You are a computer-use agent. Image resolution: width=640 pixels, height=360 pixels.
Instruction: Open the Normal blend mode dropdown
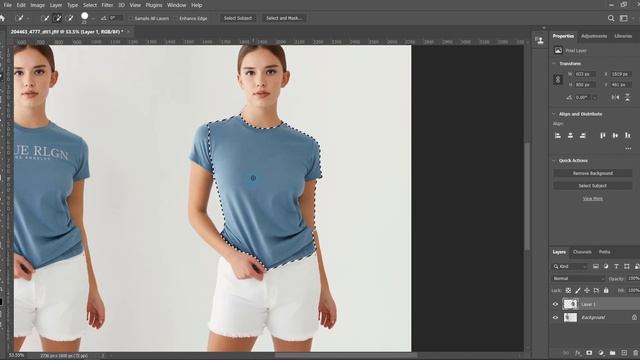[x=578, y=278]
